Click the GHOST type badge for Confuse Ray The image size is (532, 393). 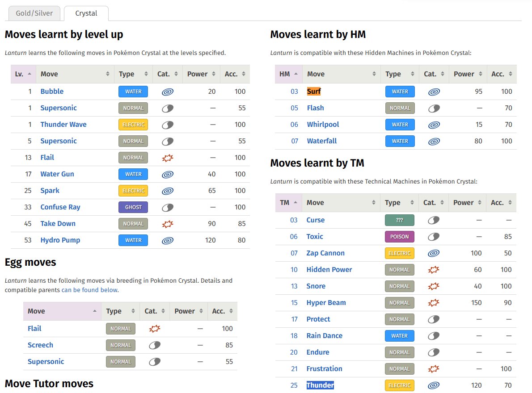click(133, 207)
